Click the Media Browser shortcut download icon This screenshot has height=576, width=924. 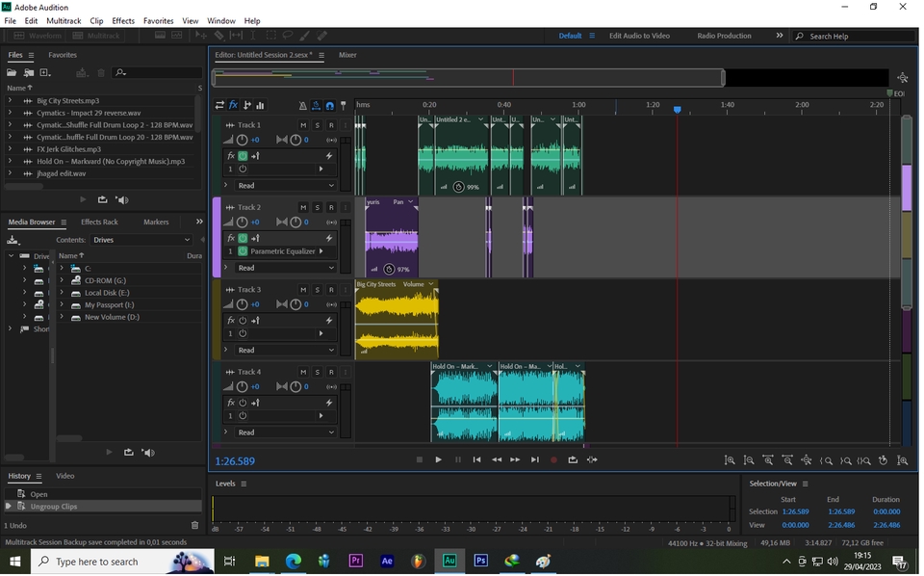[x=13, y=240]
